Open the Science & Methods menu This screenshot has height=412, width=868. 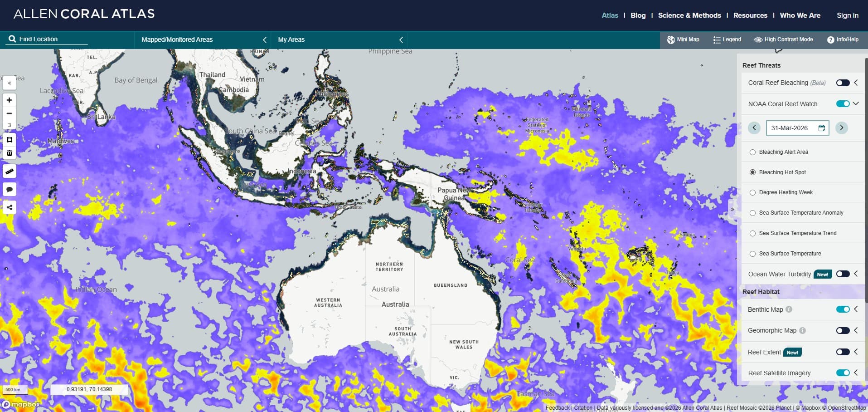(689, 15)
